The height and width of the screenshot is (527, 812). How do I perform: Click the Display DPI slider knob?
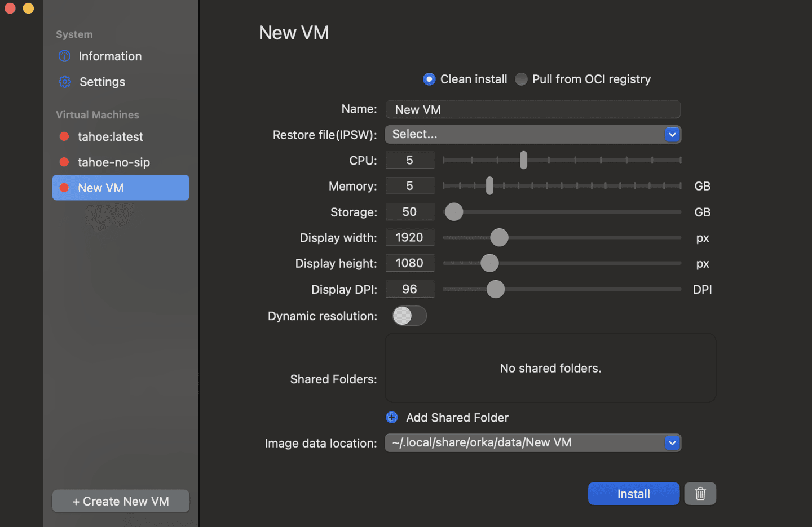[495, 289]
